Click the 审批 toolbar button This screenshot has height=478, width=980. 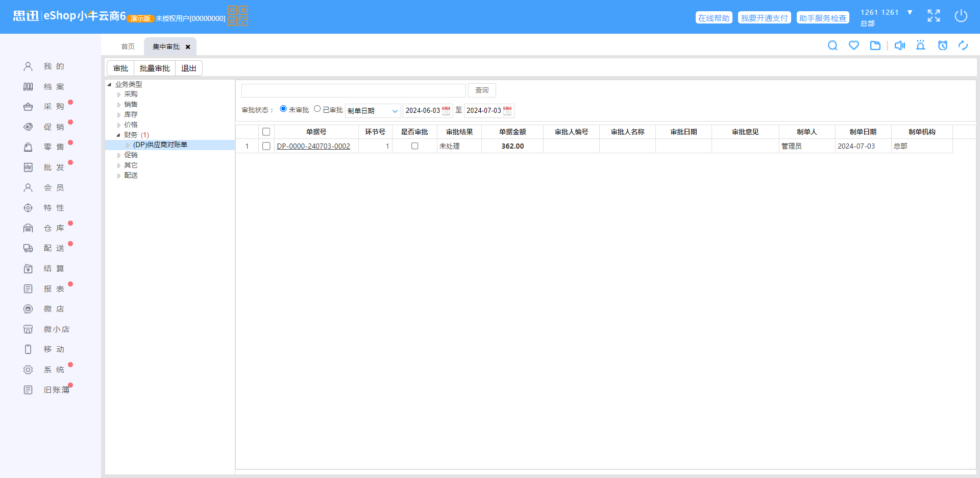pos(121,68)
